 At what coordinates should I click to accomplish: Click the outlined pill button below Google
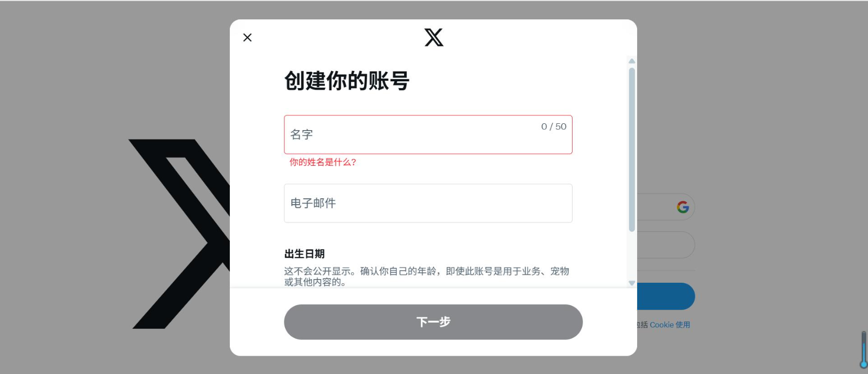tap(666, 245)
